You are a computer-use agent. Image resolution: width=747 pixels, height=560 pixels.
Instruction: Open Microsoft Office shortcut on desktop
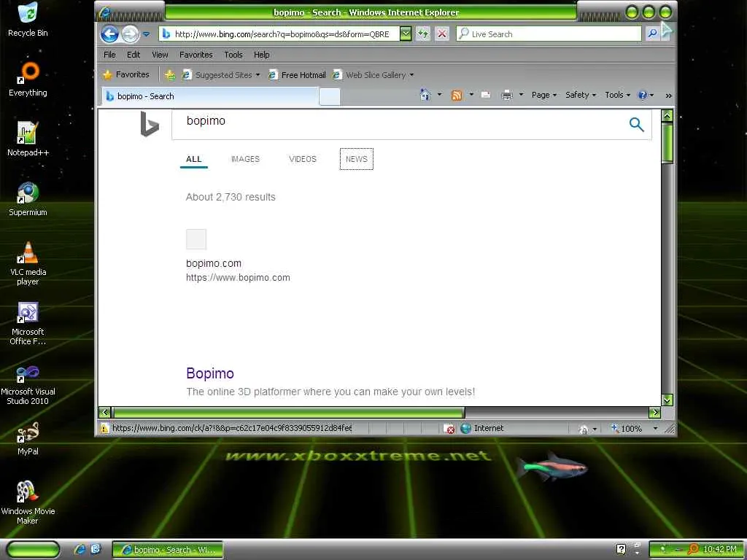[28, 323]
